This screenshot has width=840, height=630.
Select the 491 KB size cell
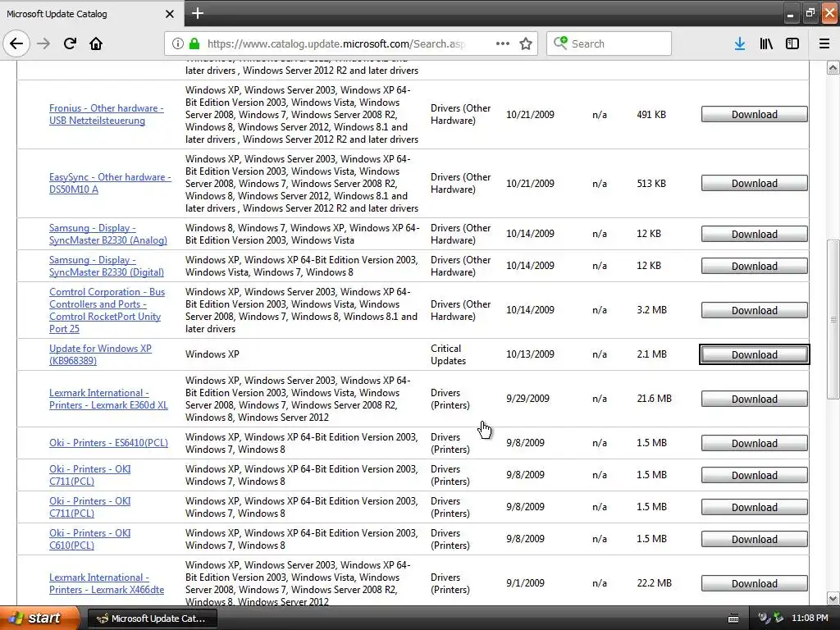click(x=651, y=114)
